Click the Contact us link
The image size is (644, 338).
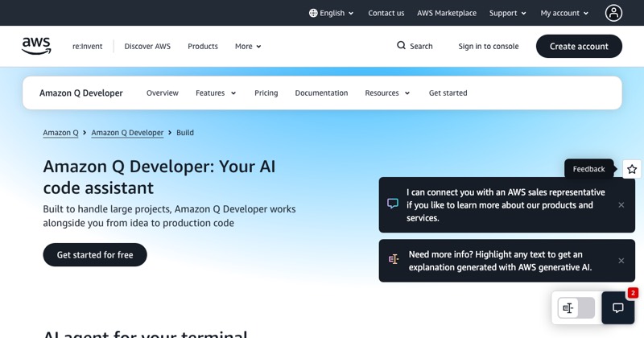tap(386, 13)
